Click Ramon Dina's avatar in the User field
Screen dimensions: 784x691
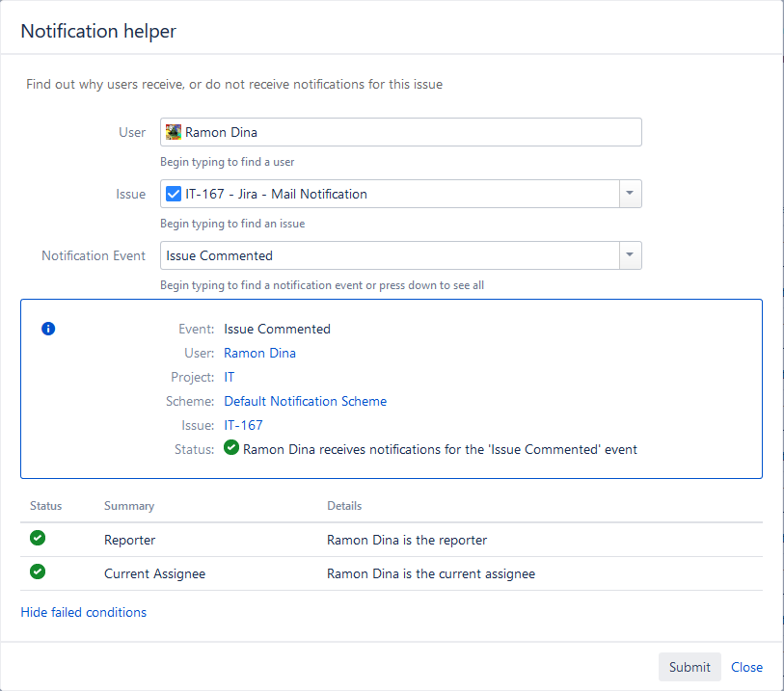click(x=173, y=131)
